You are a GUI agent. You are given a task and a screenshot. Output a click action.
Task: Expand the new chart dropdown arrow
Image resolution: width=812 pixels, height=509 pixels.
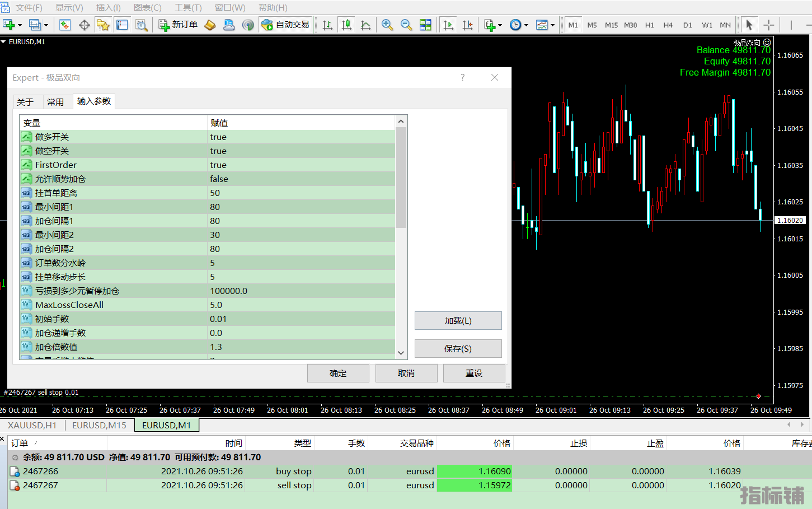click(20, 25)
